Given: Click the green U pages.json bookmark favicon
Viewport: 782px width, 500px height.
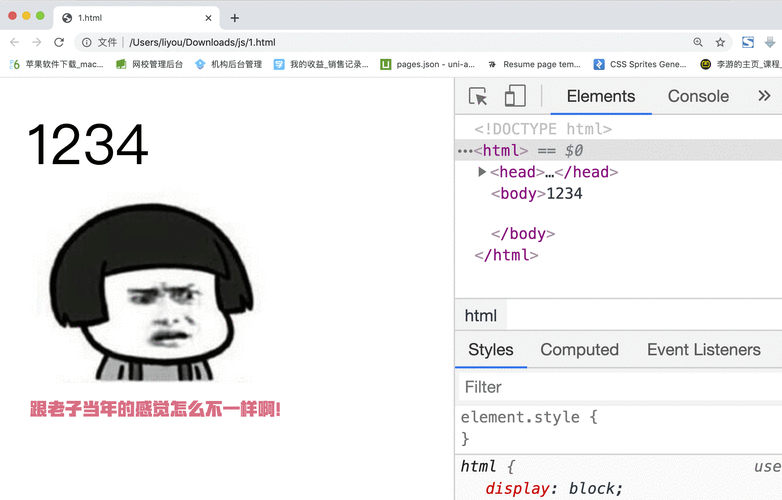Looking at the screenshot, I should (386, 64).
